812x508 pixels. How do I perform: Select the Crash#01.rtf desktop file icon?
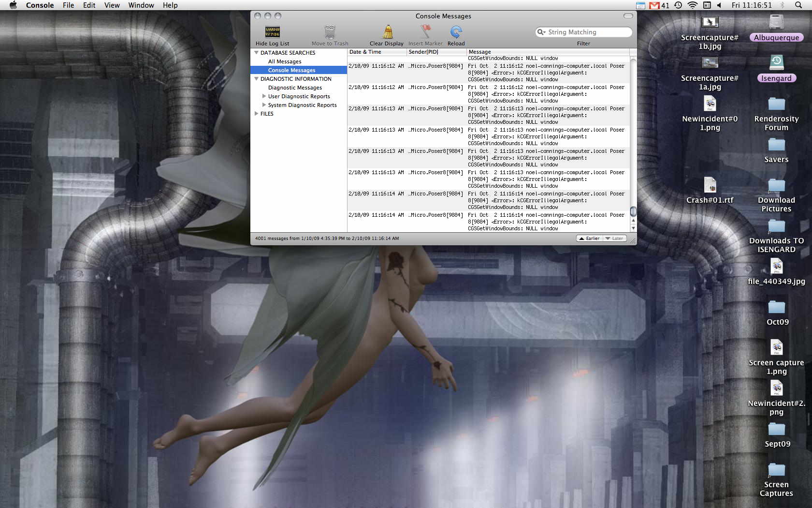(710, 185)
